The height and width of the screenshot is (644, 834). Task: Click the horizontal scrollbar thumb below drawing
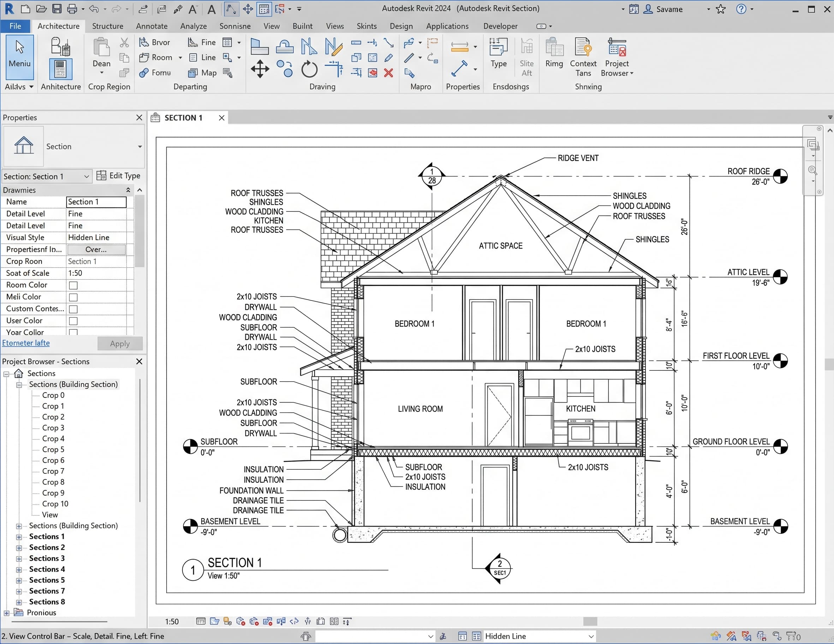(590, 621)
